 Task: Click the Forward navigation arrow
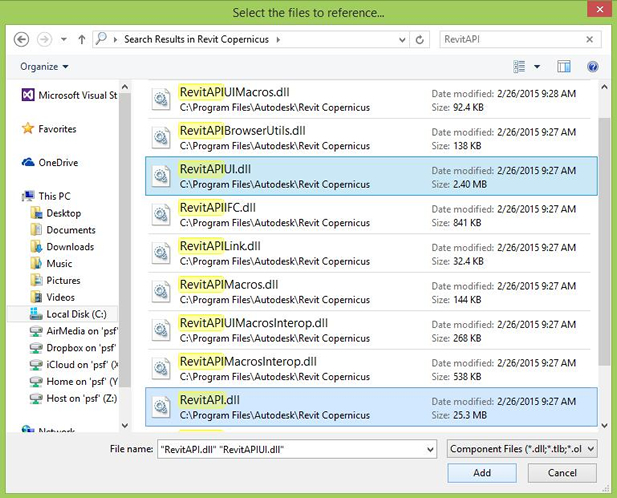click(44, 39)
